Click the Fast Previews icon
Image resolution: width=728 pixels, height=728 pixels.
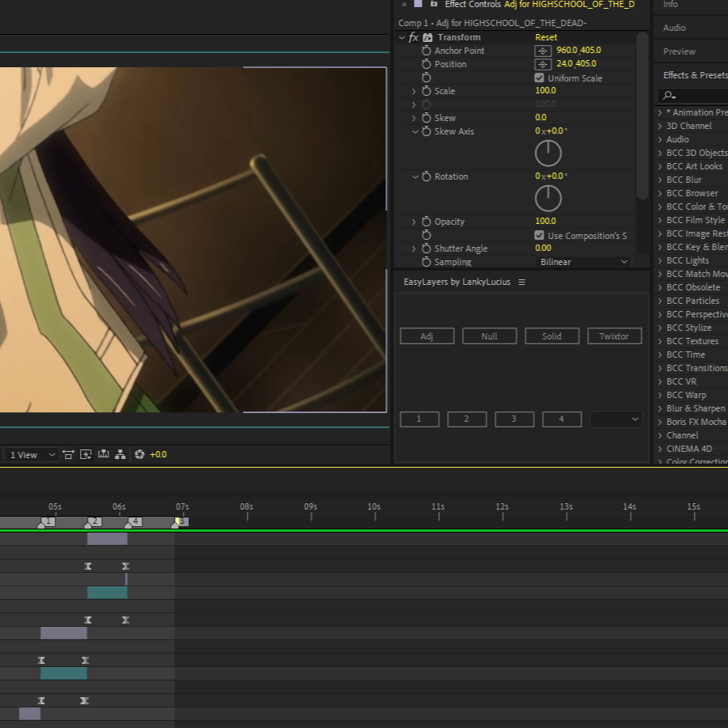pos(85,455)
